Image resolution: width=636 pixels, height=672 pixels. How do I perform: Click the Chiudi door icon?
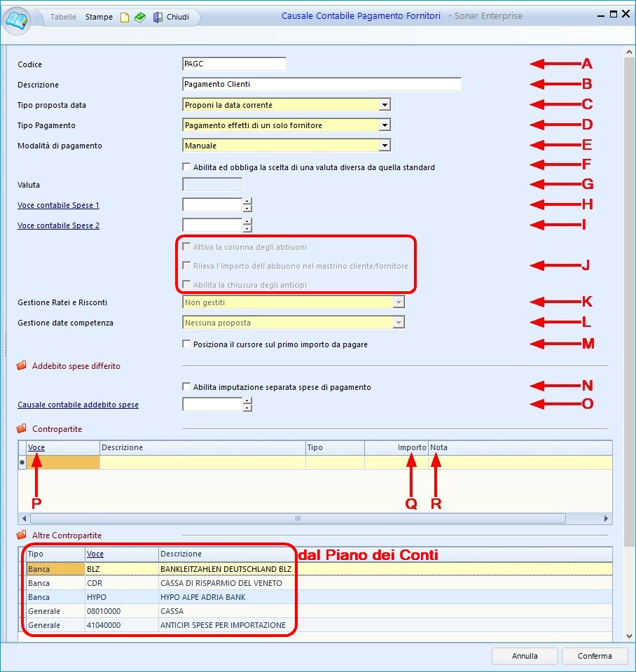[158, 17]
